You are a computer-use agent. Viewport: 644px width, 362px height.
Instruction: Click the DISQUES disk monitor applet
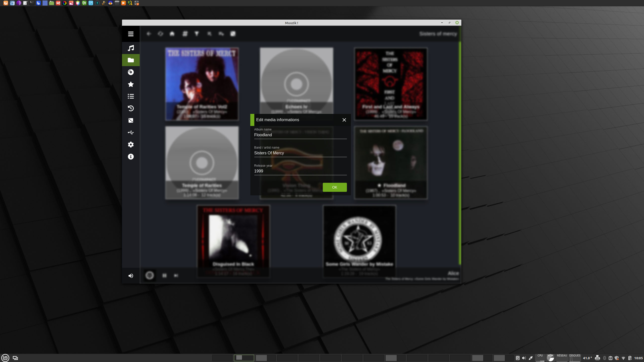[x=575, y=358]
